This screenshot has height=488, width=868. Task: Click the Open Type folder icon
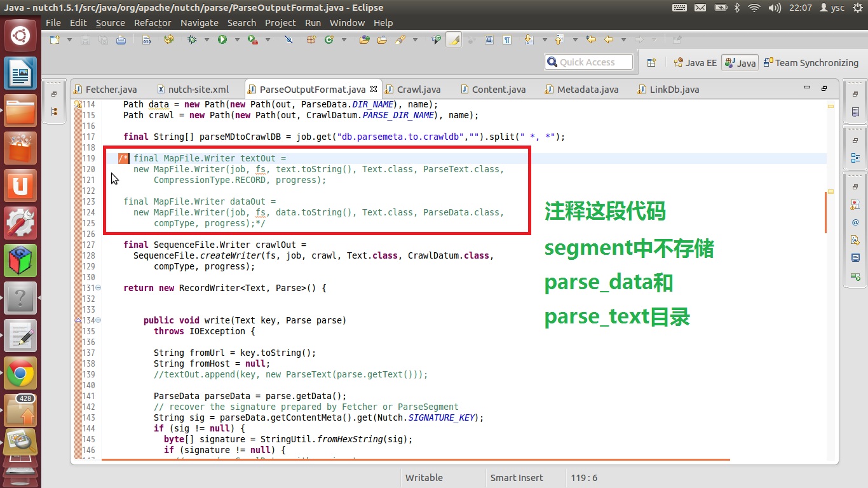coord(365,39)
